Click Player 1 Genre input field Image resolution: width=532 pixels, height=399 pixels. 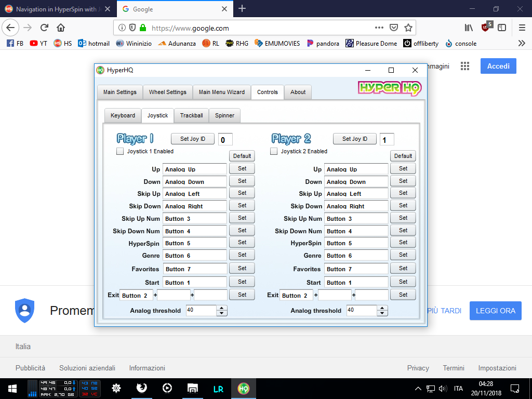[195, 256]
